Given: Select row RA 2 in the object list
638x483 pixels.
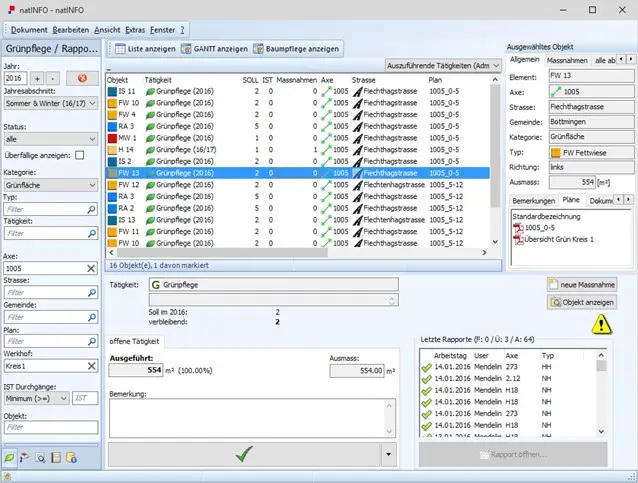Looking at the screenshot, I should 298,208.
